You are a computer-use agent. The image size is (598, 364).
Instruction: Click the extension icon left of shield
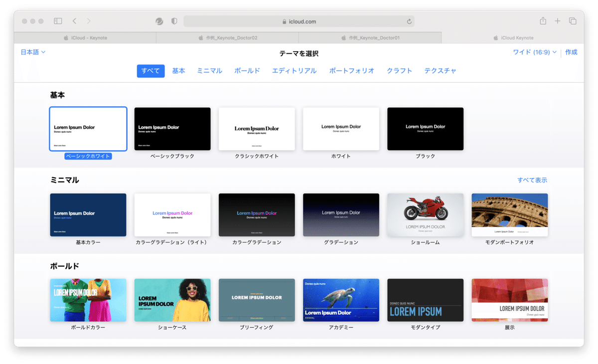click(x=159, y=21)
